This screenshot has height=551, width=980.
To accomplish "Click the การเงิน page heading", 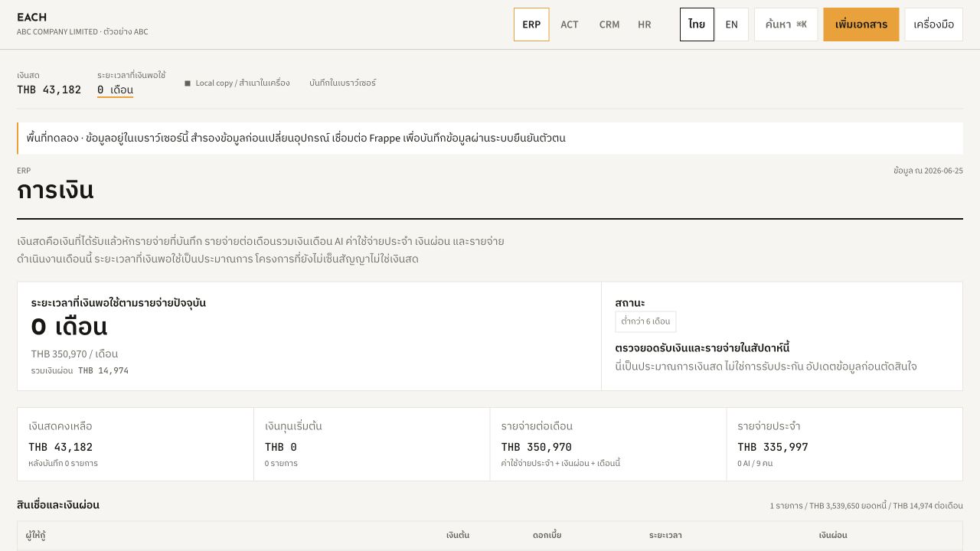I will pyautogui.click(x=55, y=191).
